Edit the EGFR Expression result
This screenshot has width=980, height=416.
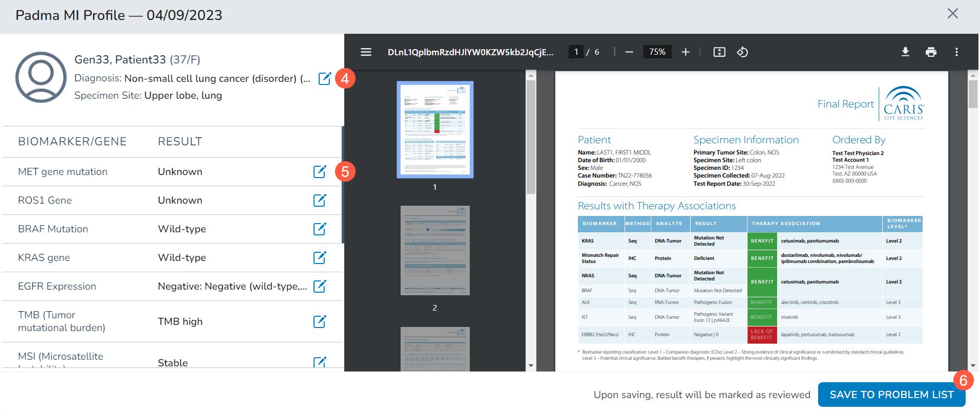320,286
